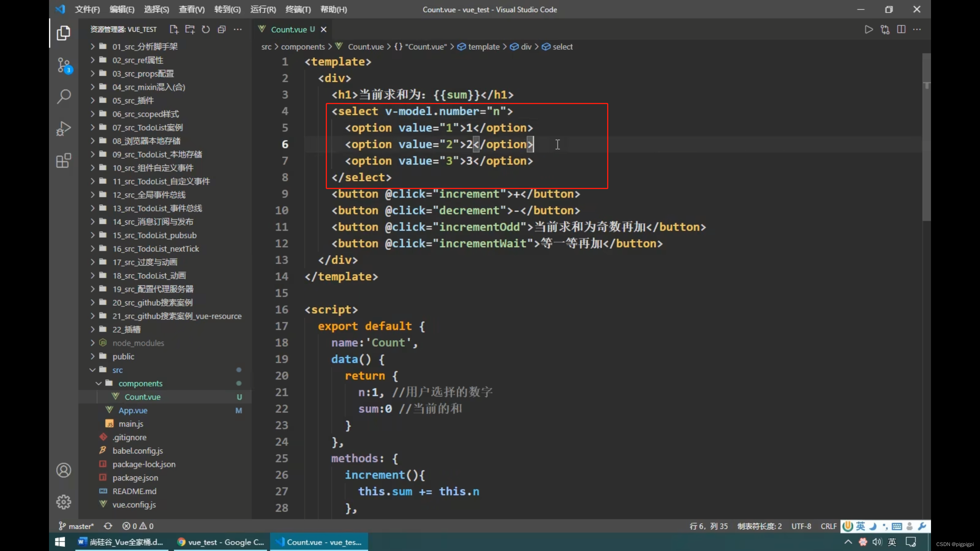Screen dimensions: 980x551
Task: Open Windows Start menu
Action: (x=60, y=542)
